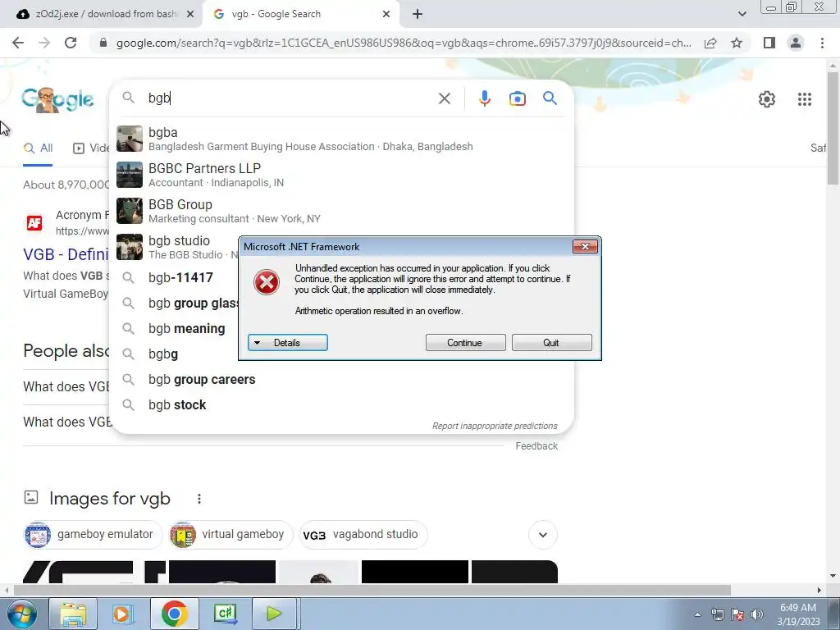Click Quit in the .NET dialog
The height and width of the screenshot is (630, 840).
[551, 343]
